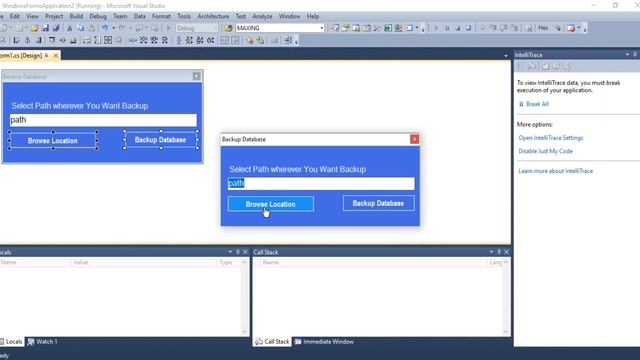Toggle the auto-hide pin on Locals panel
The image size is (640, 360).
[x=238, y=252]
